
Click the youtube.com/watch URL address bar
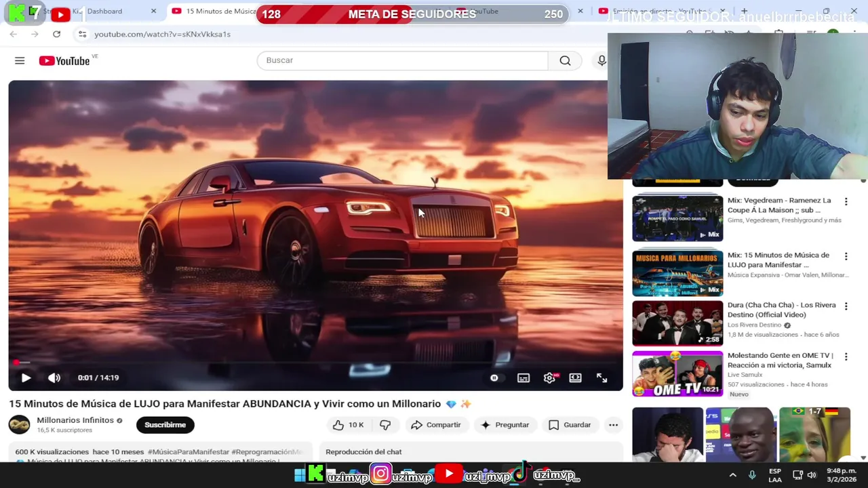pyautogui.click(x=163, y=35)
